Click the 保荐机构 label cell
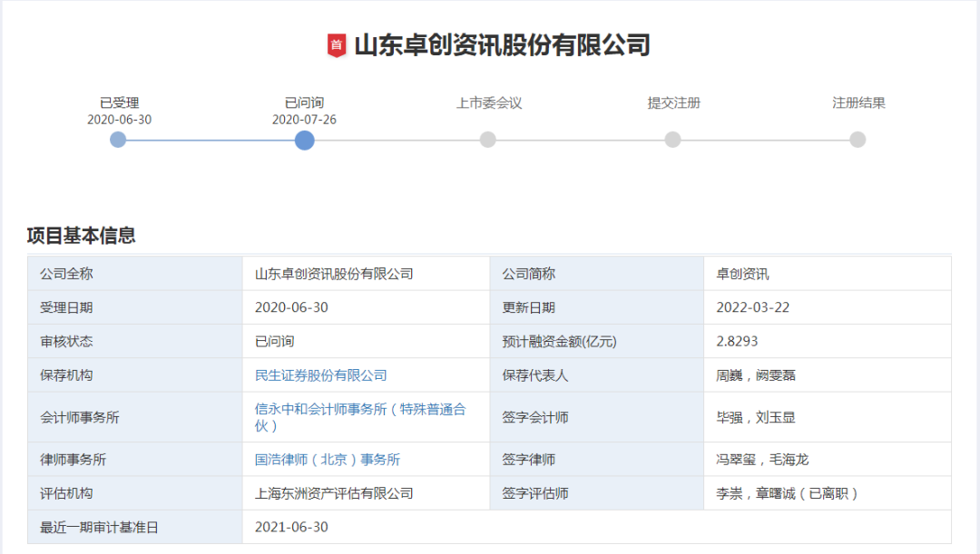This screenshot has width=980, height=554. [135, 375]
